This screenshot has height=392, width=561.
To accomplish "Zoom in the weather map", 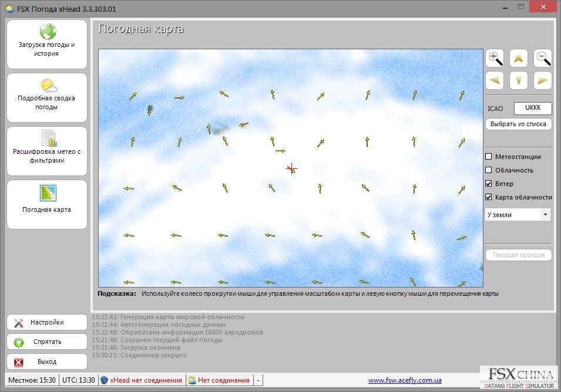I will point(495,58).
